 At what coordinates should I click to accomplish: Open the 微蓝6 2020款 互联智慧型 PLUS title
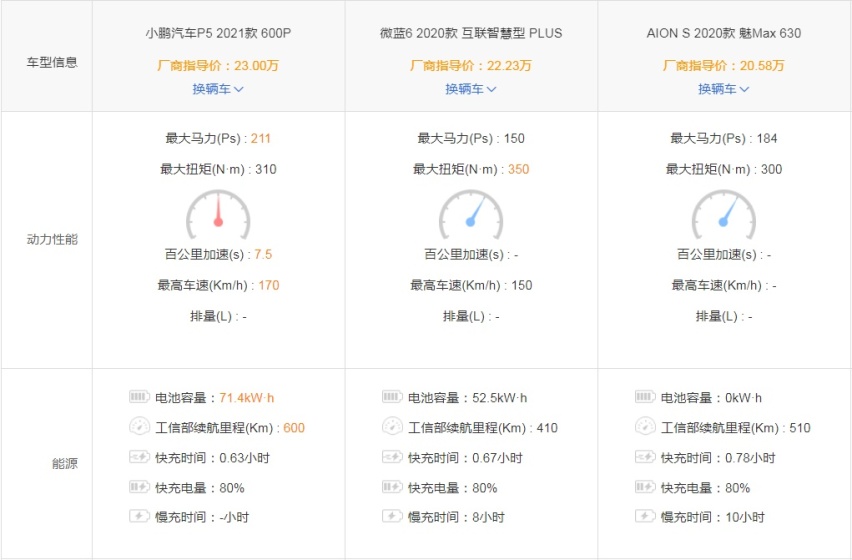point(471,33)
